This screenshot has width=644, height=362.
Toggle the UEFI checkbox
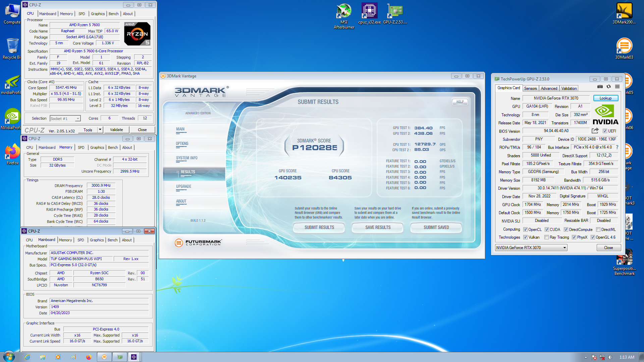pyautogui.click(x=605, y=131)
